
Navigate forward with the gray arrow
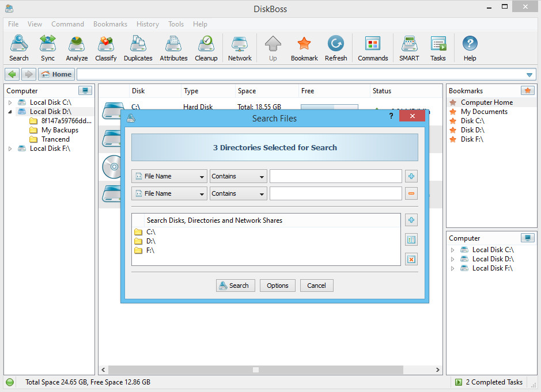(x=29, y=74)
